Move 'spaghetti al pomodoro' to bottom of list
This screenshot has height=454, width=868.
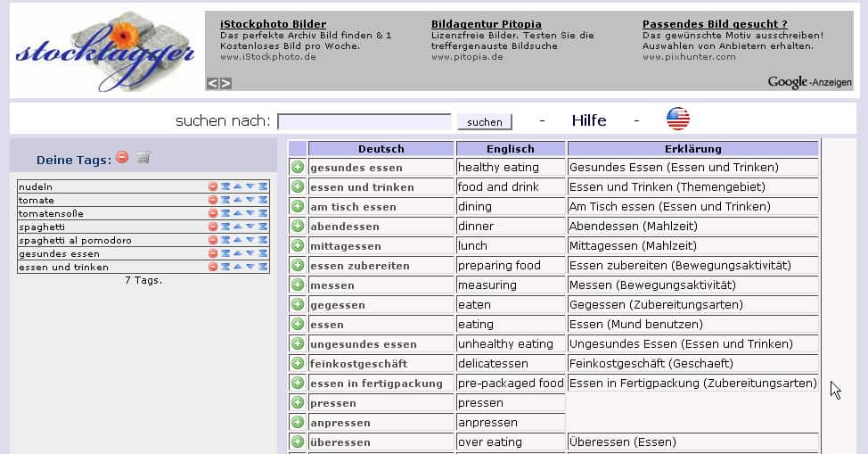click(263, 241)
